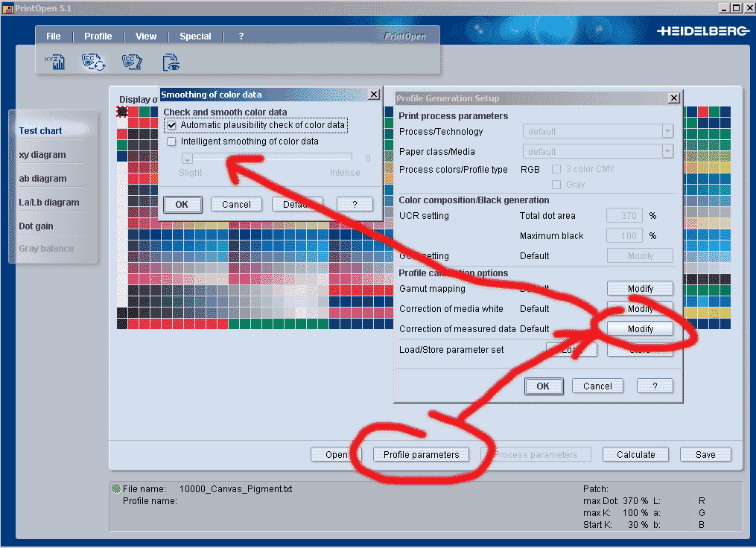Select the highlighted first test chart patch
Viewport: 756px width, 548px height.
pos(122,112)
